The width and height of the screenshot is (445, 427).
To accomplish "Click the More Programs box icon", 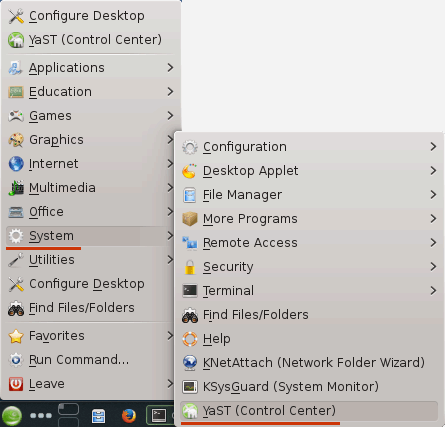I will [x=190, y=219].
